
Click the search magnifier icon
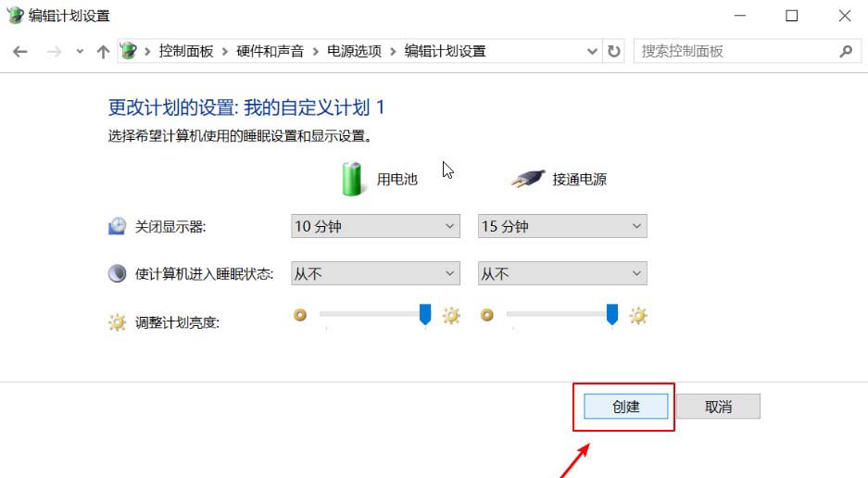pyautogui.click(x=846, y=52)
